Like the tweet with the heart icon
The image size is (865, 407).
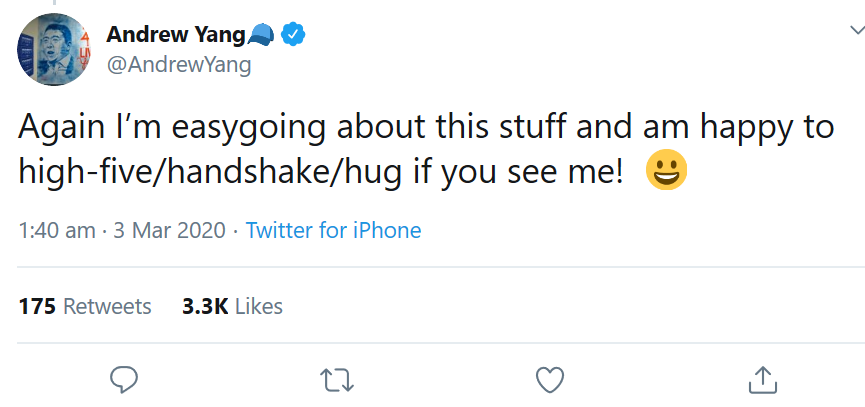550,380
